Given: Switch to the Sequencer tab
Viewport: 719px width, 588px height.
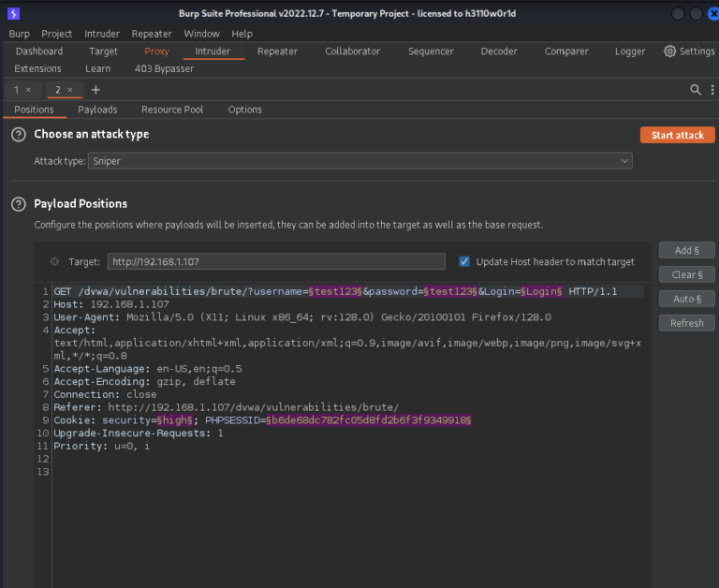Looking at the screenshot, I should click(x=431, y=51).
